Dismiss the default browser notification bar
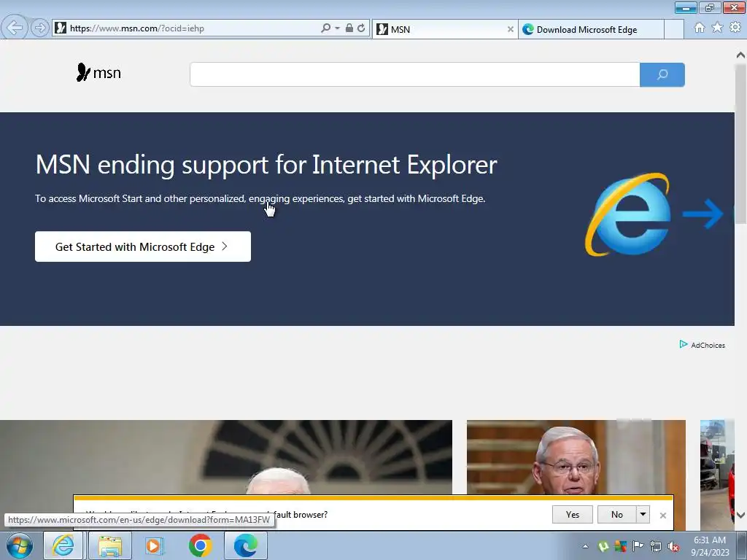The height and width of the screenshot is (560, 747). [x=662, y=516]
